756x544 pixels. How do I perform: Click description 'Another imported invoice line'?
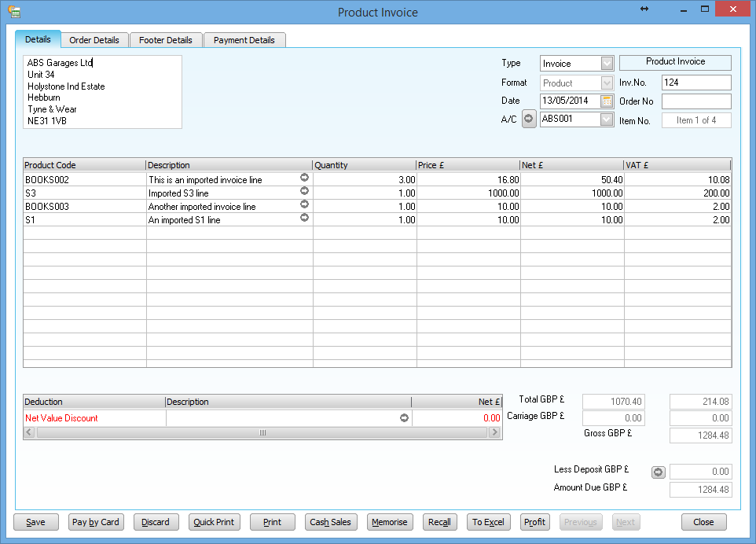tap(202, 207)
